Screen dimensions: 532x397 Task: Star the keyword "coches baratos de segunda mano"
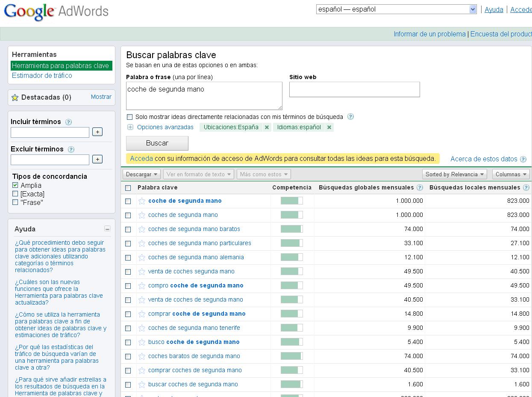click(142, 356)
